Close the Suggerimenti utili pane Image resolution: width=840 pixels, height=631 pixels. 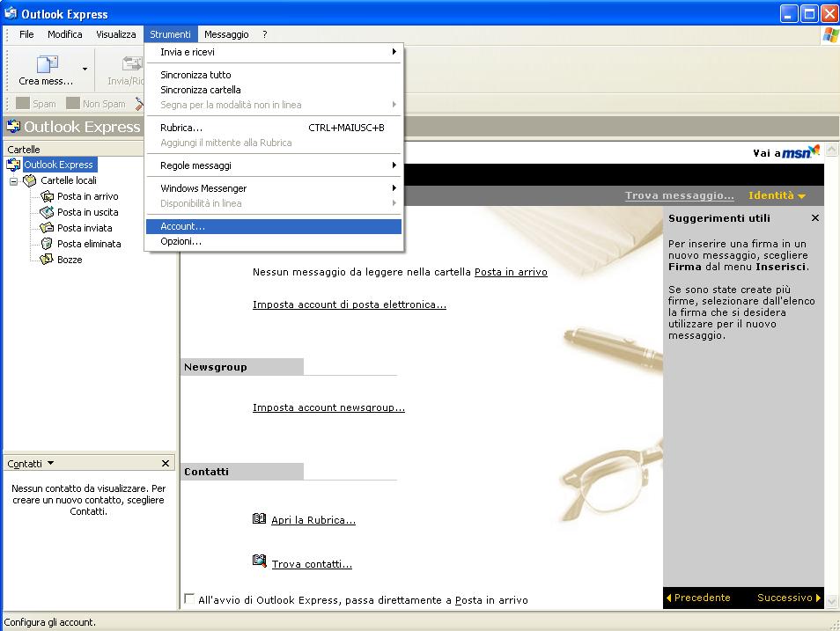pyautogui.click(x=814, y=218)
